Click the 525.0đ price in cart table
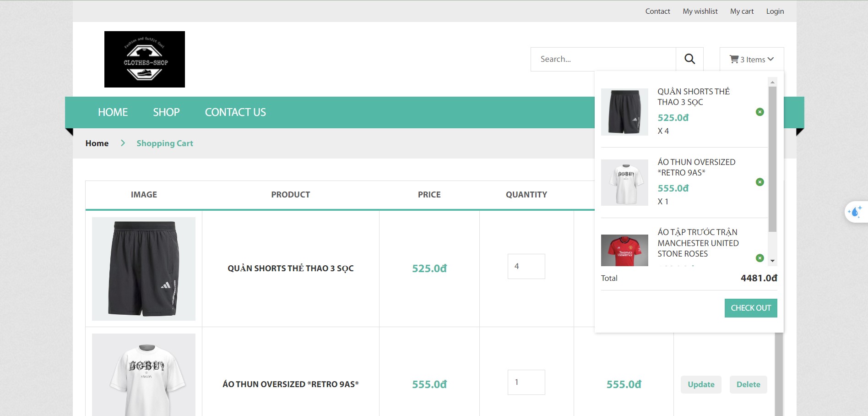The height and width of the screenshot is (416, 868). point(429,268)
